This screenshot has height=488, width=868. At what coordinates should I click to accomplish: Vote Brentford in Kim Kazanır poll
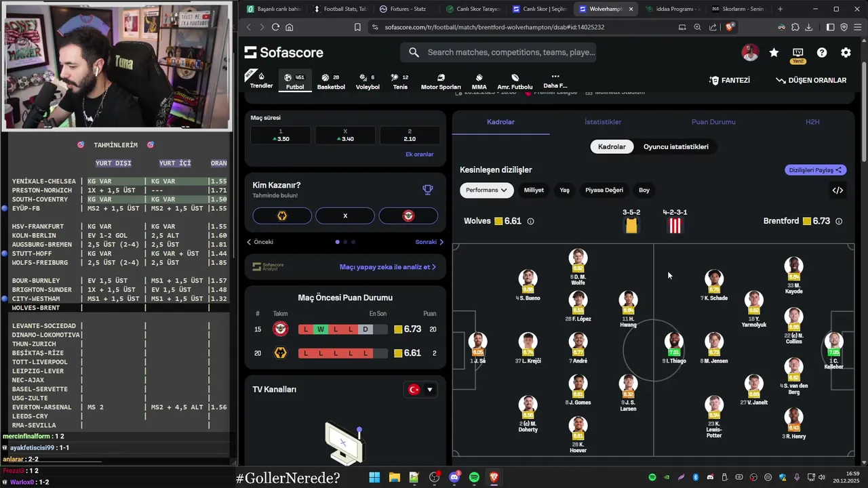(408, 216)
